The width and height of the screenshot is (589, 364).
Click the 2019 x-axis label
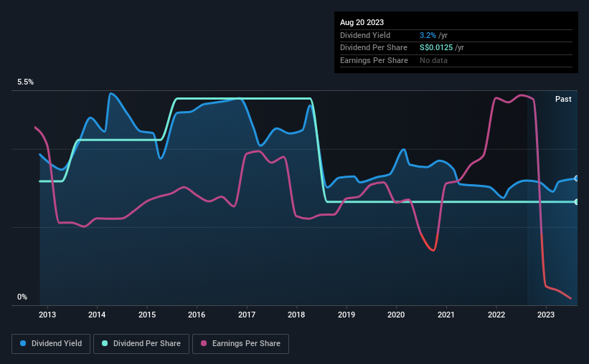click(x=347, y=315)
